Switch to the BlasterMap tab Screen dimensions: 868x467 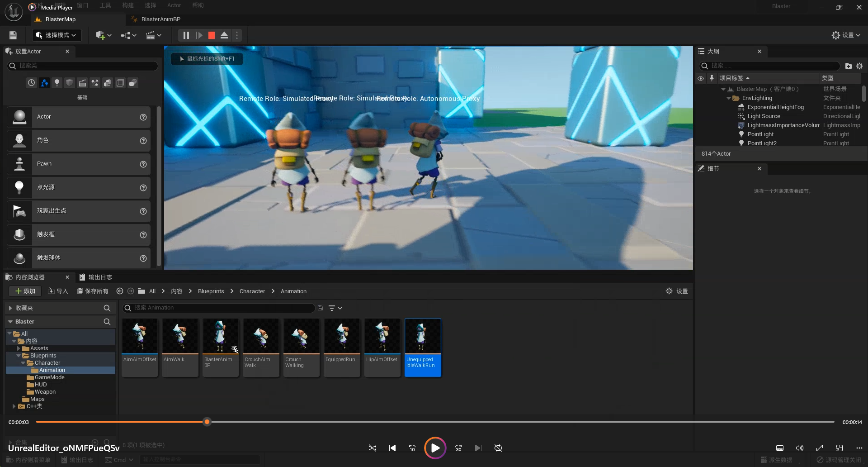tap(60, 19)
